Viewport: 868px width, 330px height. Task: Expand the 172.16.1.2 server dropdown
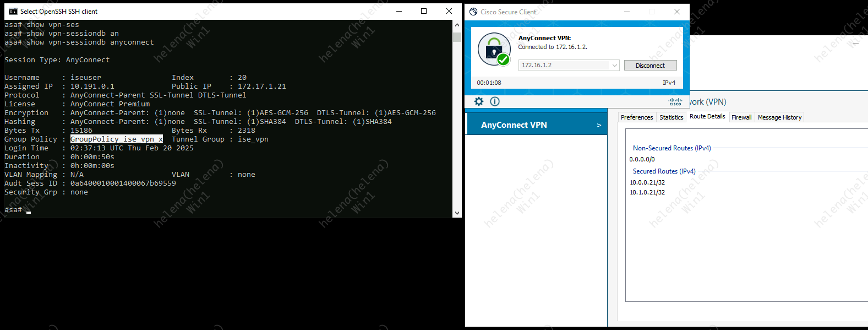coord(614,66)
